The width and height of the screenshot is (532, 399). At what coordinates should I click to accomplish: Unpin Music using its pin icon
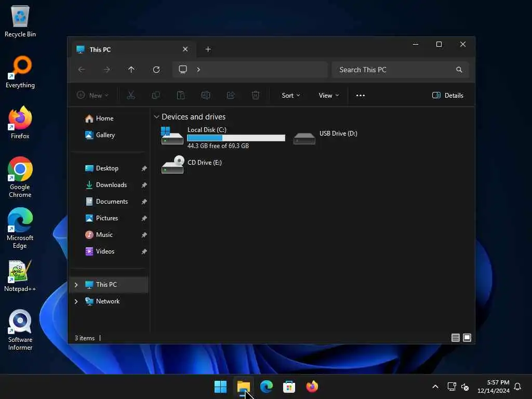click(144, 235)
